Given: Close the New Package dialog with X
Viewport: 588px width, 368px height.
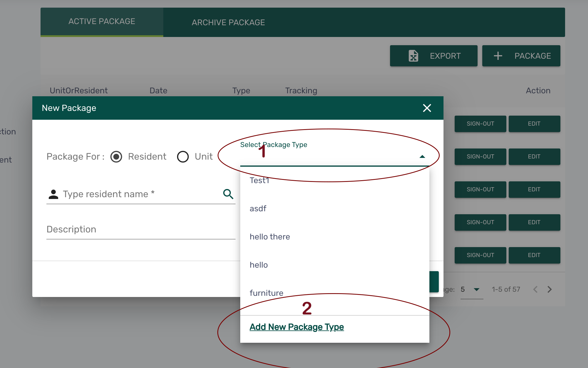Looking at the screenshot, I should (427, 108).
